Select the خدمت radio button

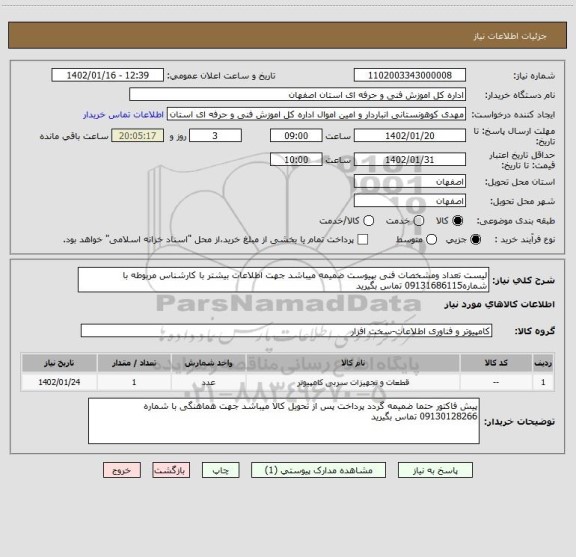tap(419, 220)
